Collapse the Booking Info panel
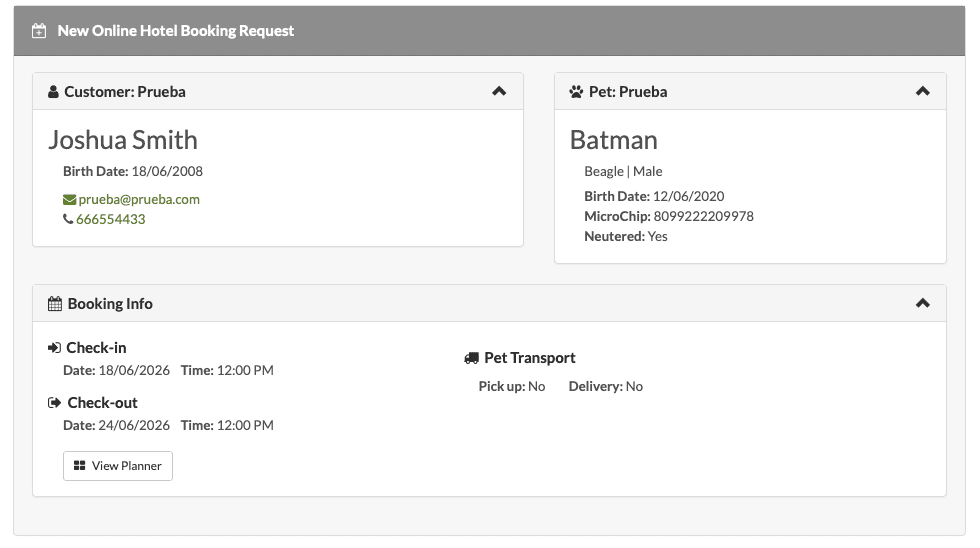 (x=922, y=303)
